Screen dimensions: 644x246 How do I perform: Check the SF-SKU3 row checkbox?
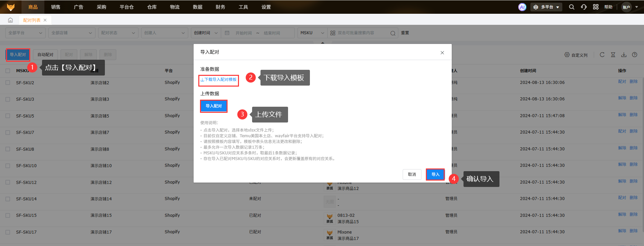(x=8, y=99)
